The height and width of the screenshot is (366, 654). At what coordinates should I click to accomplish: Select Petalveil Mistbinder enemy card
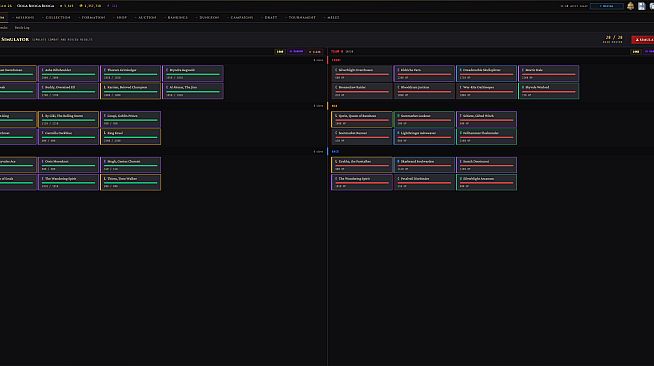click(424, 182)
